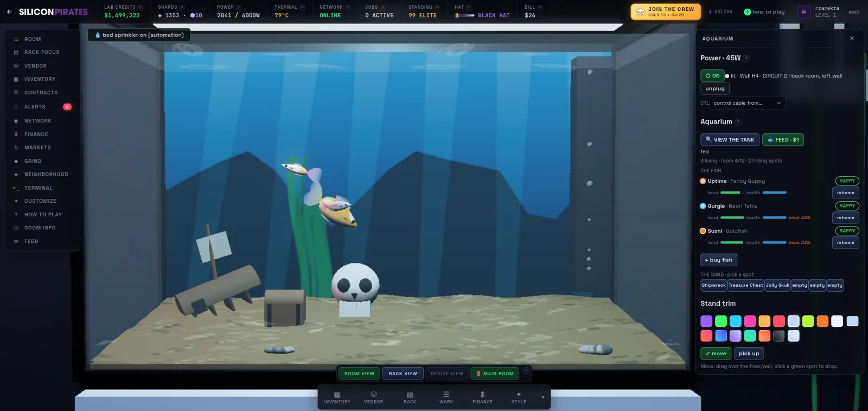The image size is (868, 411).
Task: Click the help icon next to Aquarium heading
Action: [x=738, y=122]
